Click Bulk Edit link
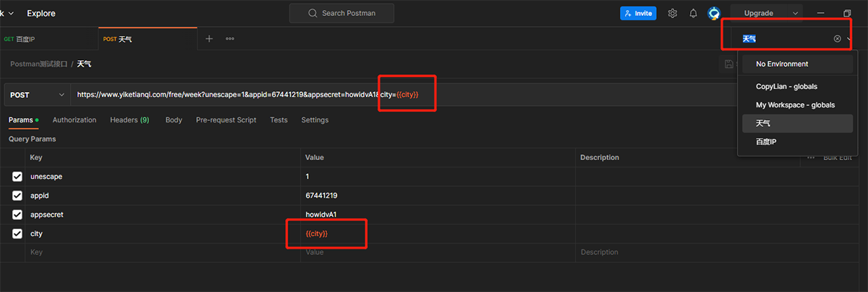This screenshot has height=292, width=868. (838, 157)
